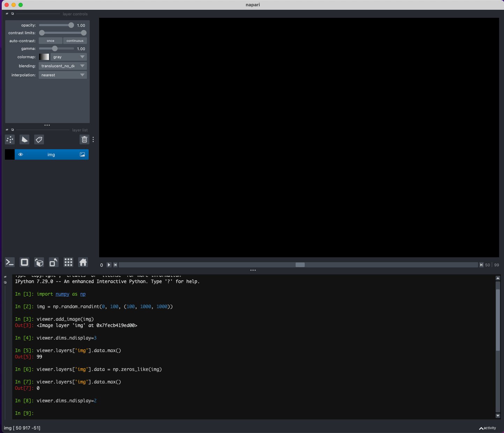Adjust the gamma slider
This screenshot has height=433, width=504.
[x=55, y=49]
